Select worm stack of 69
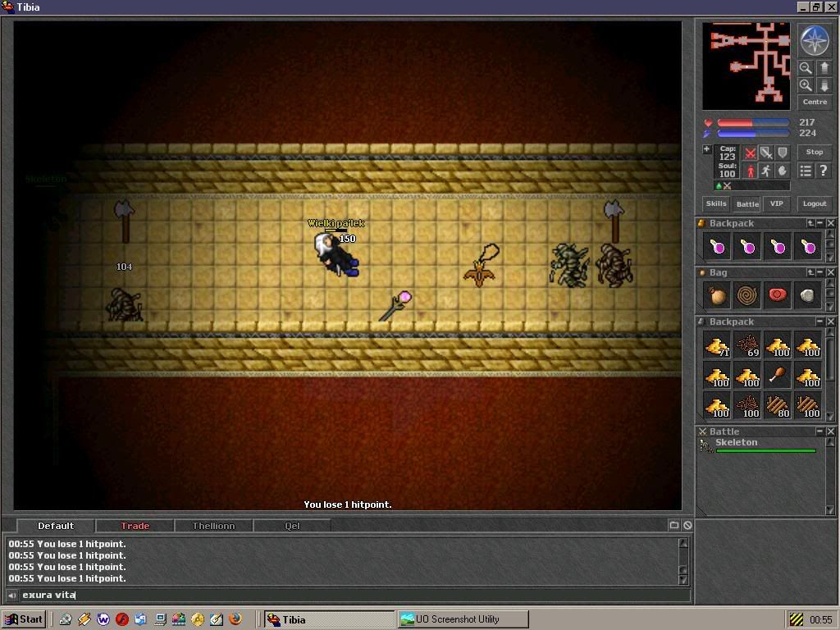 coord(747,345)
